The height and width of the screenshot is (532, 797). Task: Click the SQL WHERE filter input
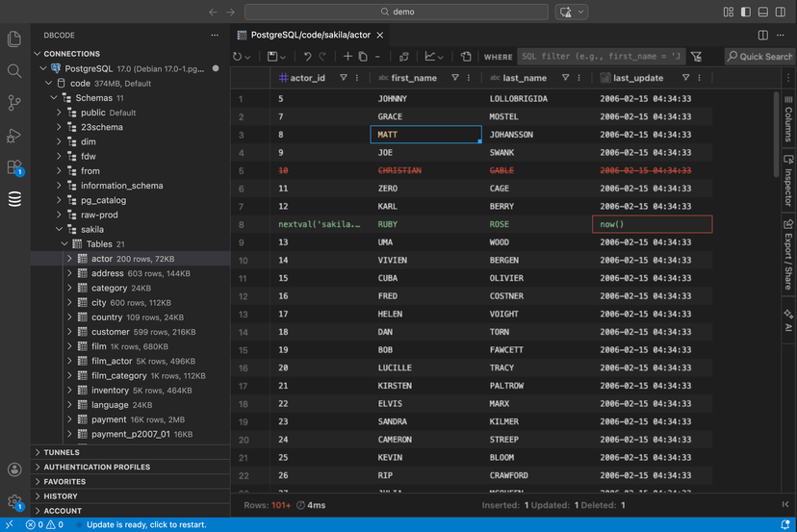(x=601, y=57)
